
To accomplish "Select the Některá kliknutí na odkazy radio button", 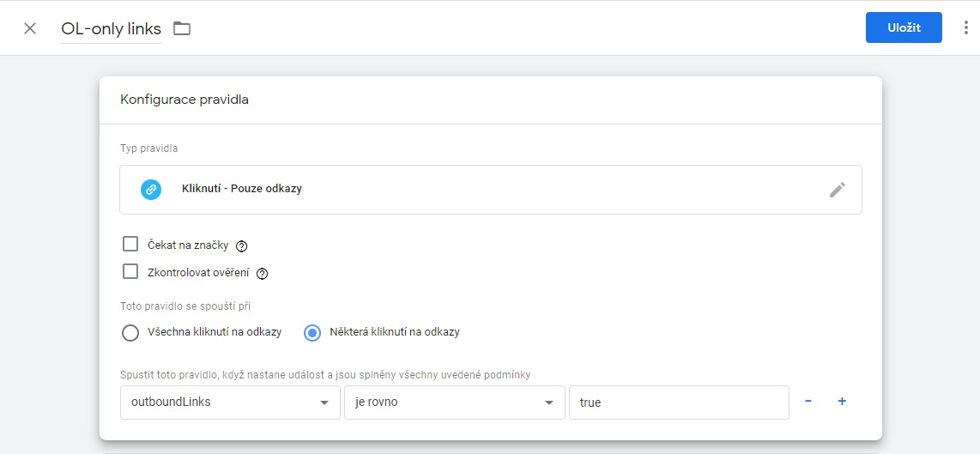I will coord(312,333).
